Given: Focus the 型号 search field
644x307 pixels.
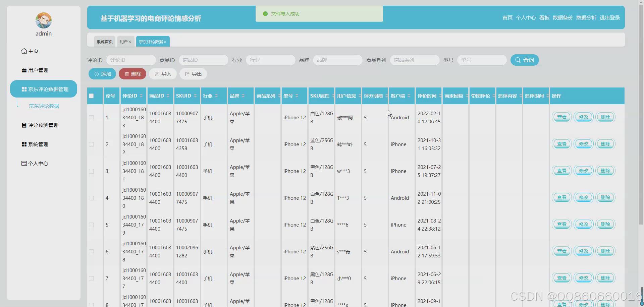Looking at the screenshot, I should tap(482, 60).
